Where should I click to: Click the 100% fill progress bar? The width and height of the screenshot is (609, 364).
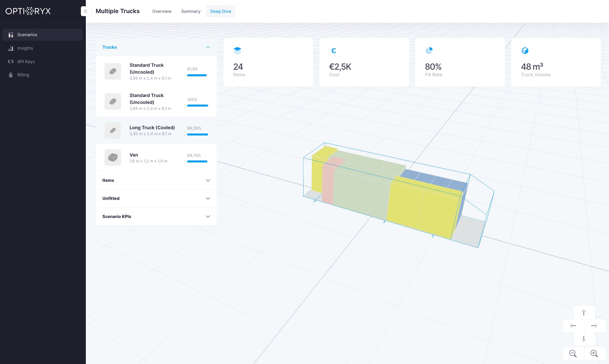click(198, 106)
